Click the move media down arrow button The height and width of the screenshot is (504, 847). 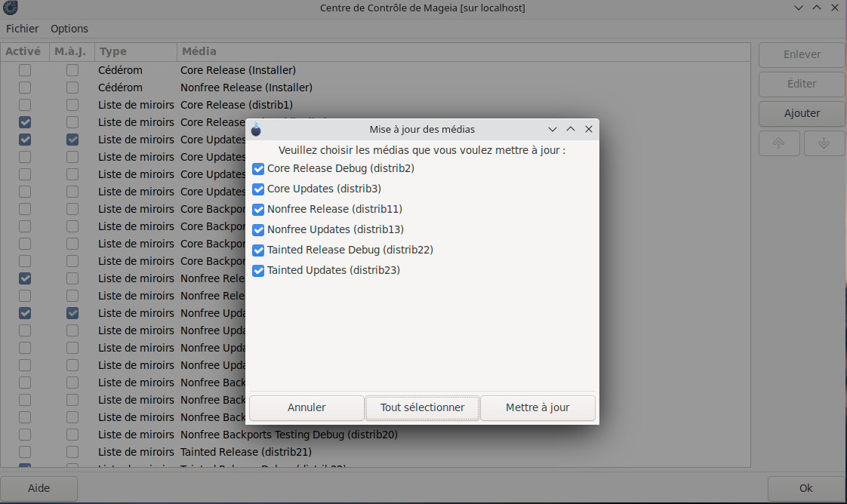824,143
